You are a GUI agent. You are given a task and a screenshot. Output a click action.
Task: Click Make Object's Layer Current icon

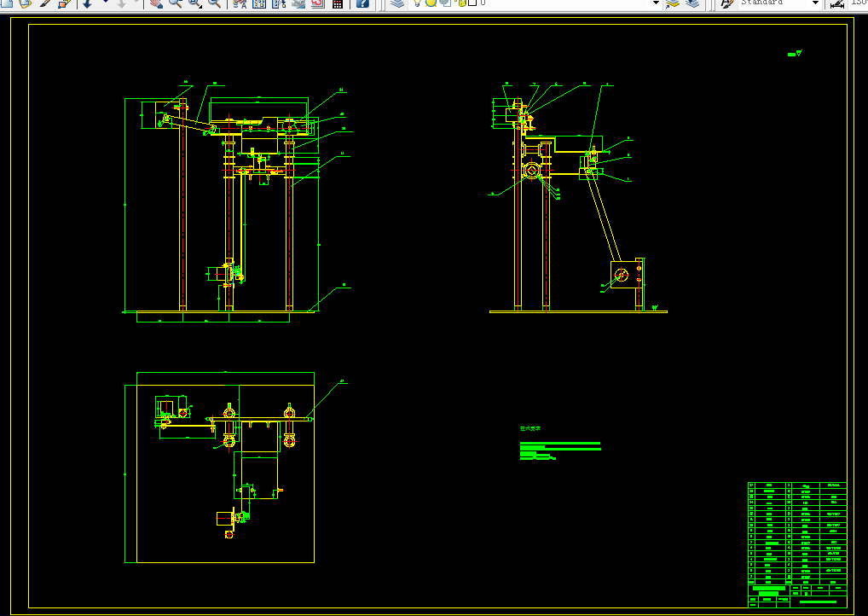click(673, 3)
